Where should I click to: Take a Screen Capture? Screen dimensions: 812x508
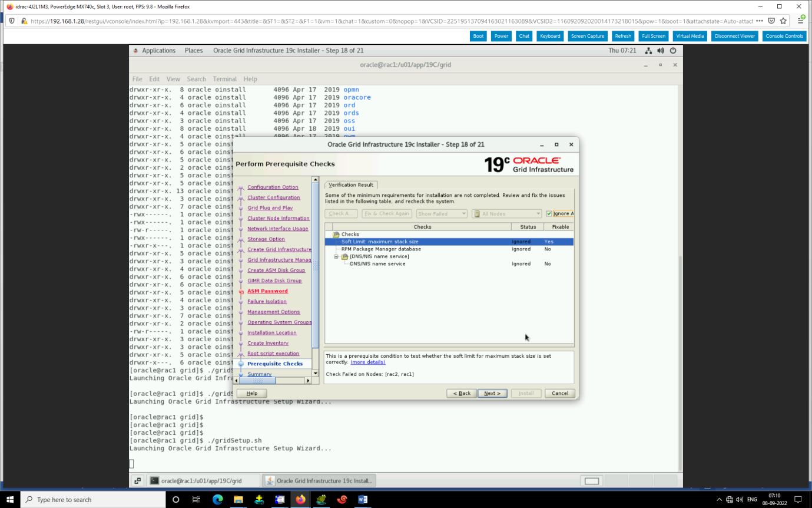coord(588,36)
